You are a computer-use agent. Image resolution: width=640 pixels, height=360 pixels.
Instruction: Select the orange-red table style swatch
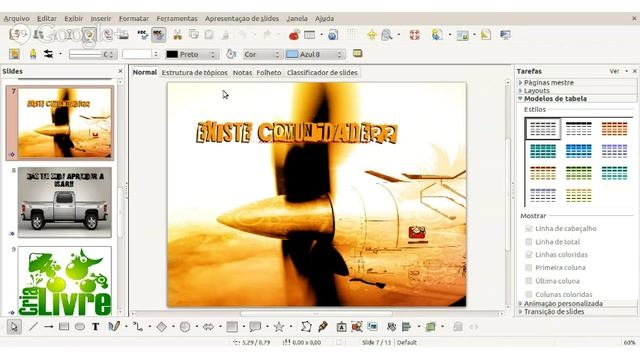614,129
